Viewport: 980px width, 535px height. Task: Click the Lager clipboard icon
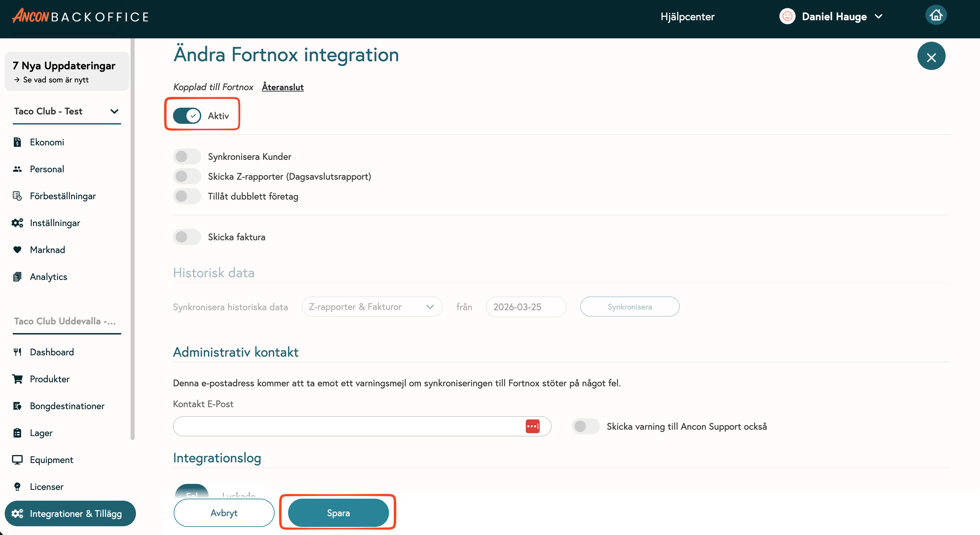(17, 433)
